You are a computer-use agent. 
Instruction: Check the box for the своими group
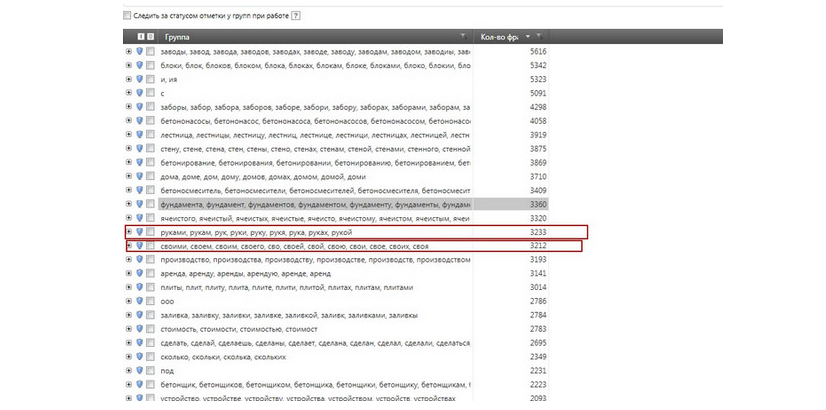pos(150,245)
